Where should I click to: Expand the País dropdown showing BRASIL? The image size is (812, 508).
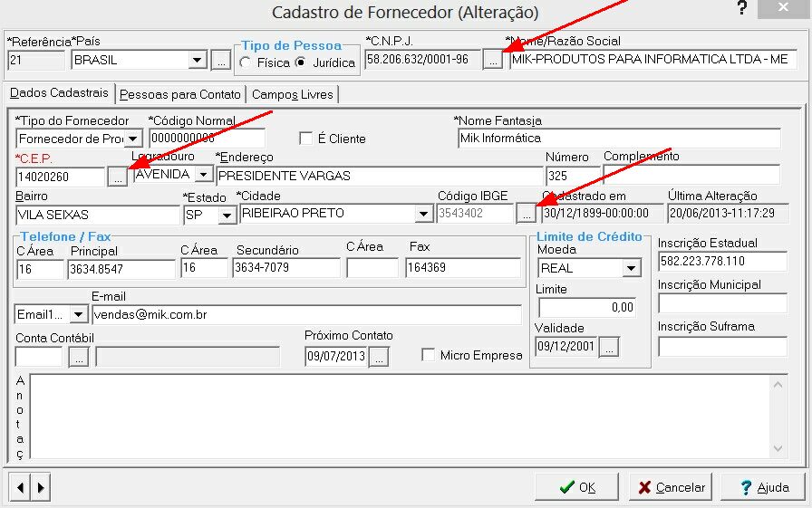[198, 60]
